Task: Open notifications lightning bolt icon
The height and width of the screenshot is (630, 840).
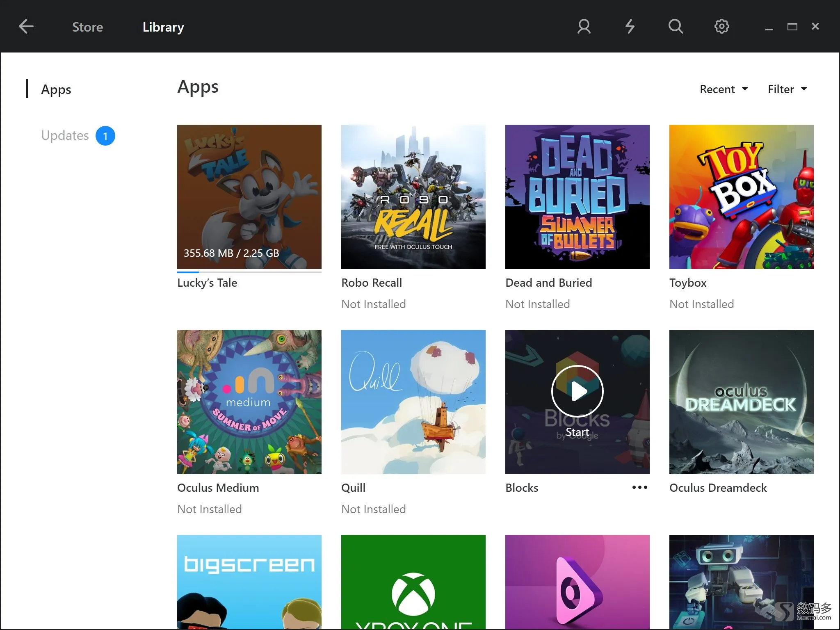Action: [630, 27]
